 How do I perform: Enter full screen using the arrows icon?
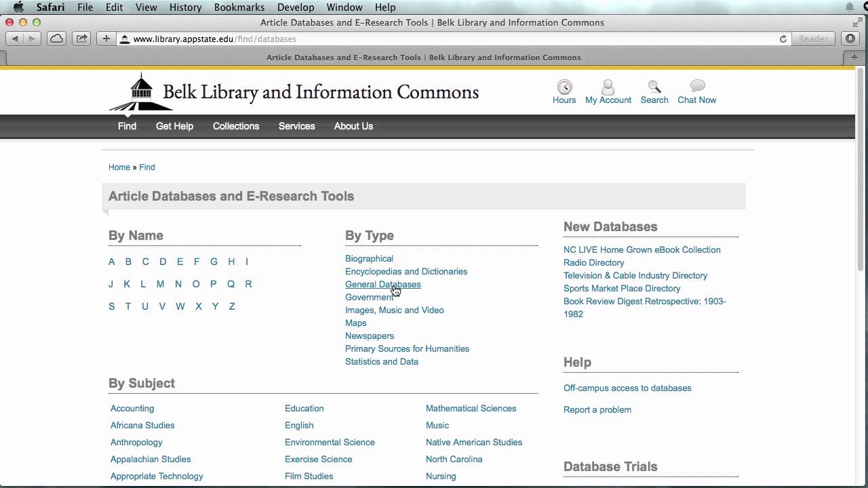858,22
